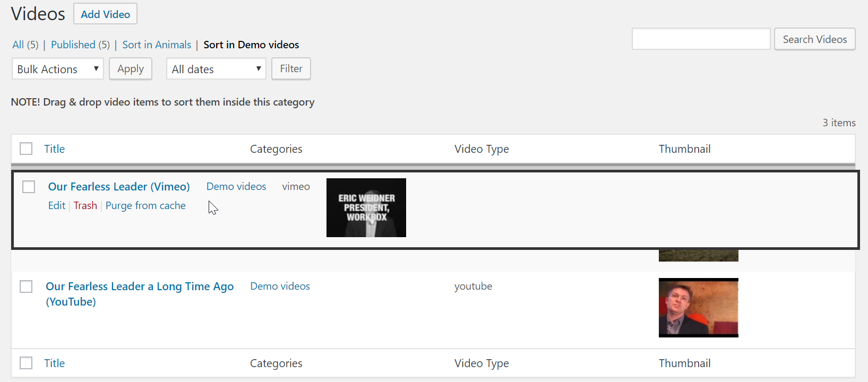Toggle the select-all checkbox in footer
The image size is (868, 382).
pos(26,363)
